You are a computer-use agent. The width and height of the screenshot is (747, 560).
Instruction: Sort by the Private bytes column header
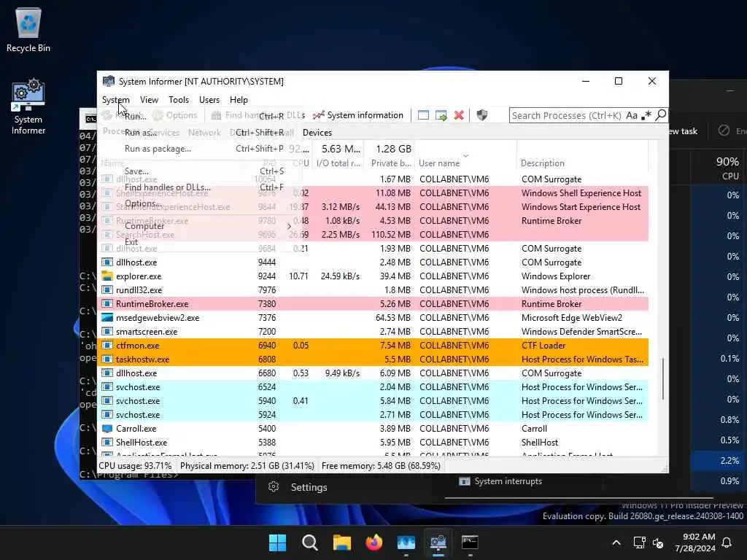391,163
